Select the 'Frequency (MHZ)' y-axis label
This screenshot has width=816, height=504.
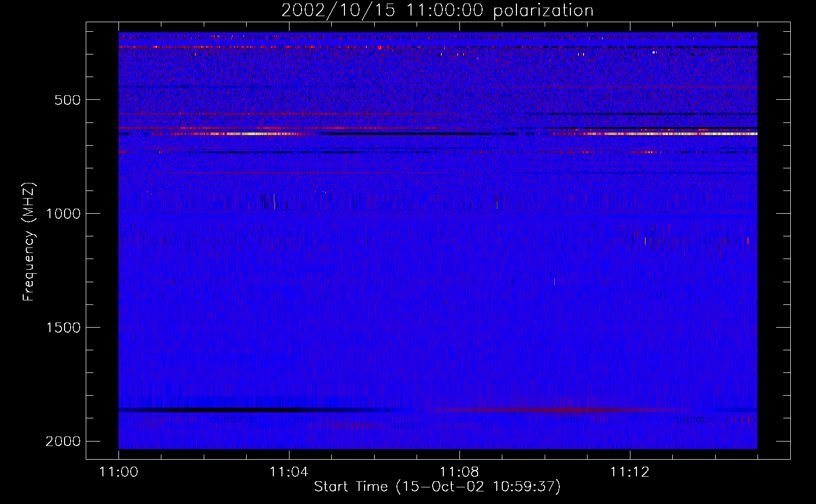29,242
